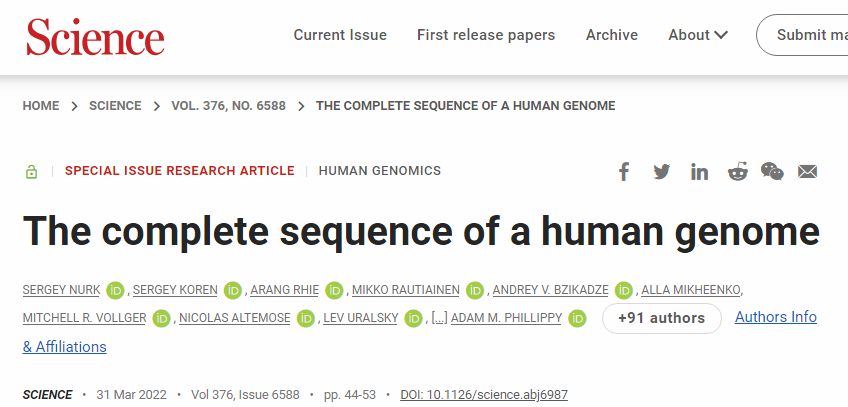Share article on Reddit

[737, 171]
